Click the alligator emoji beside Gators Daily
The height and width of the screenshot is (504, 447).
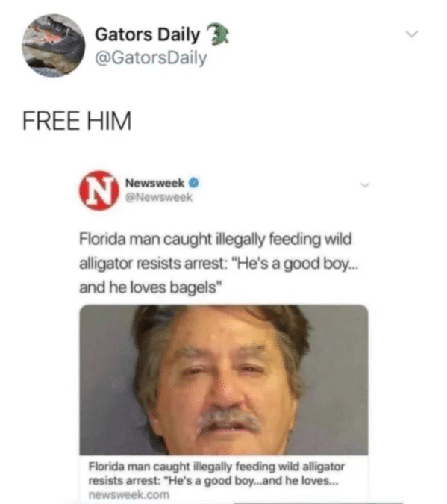coord(217,34)
